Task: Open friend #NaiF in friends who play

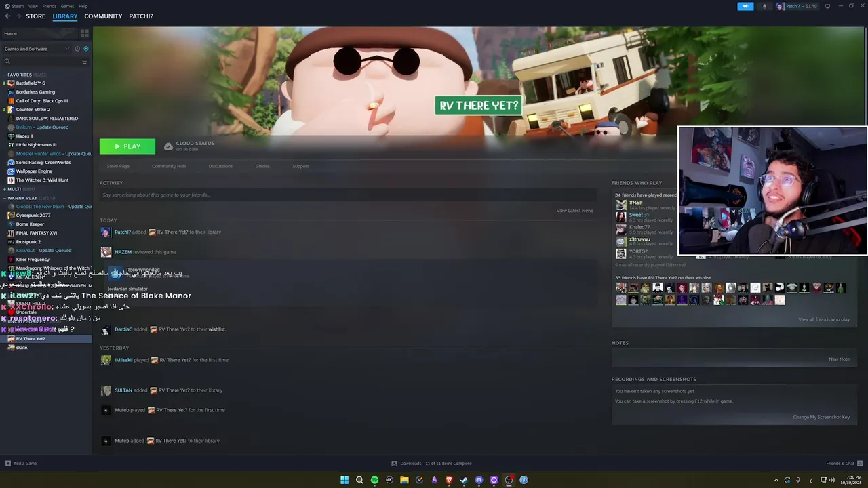Action: [x=636, y=203]
